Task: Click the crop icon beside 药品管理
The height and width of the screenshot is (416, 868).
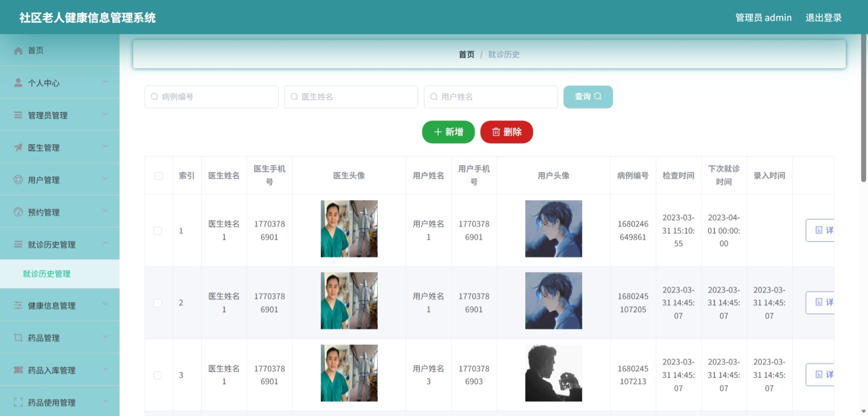Action: click(18, 338)
